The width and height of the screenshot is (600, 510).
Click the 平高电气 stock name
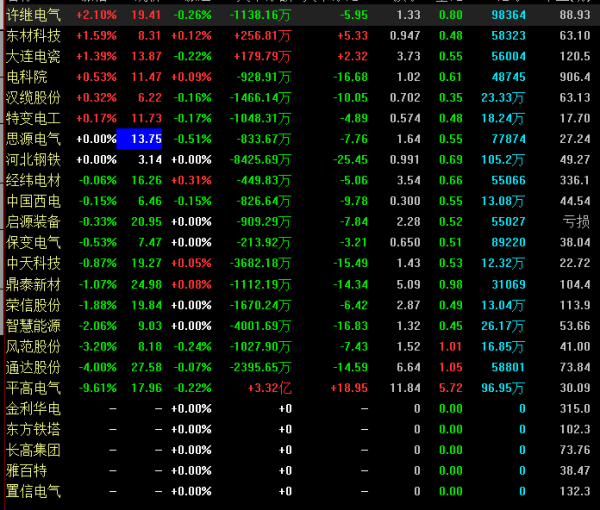tap(33, 388)
